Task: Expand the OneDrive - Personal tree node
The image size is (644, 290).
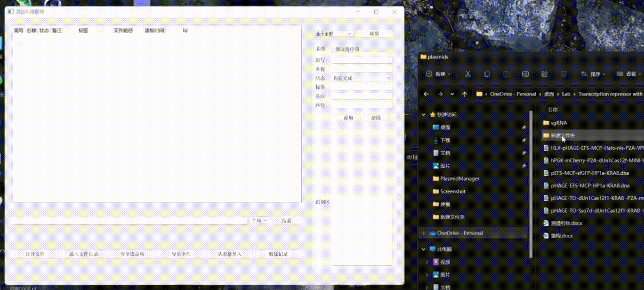Action: (x=424, y=233)
